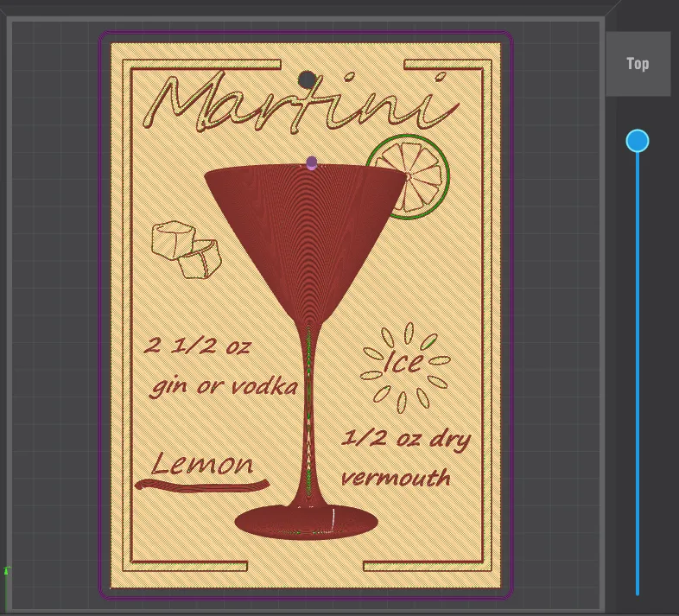Click the blue layer slider handle
Image resolution: width=679 pixels, height=616 pixels.
pyautogui.click(x=638, y=141)
